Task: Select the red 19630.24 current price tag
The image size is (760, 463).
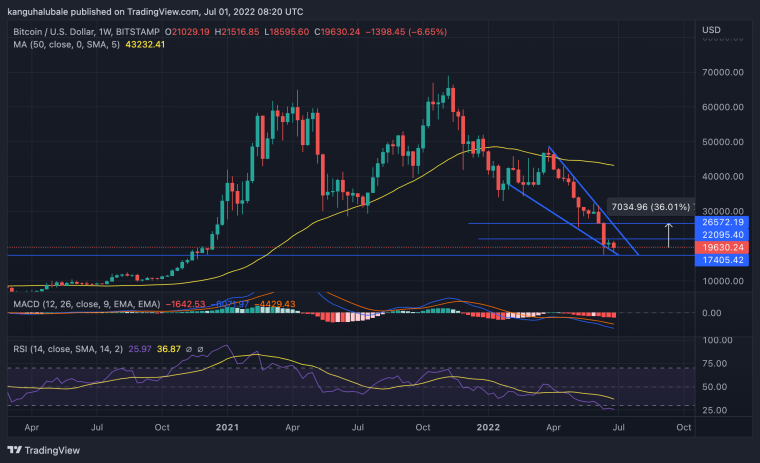Action: click(x=722, y=247)
